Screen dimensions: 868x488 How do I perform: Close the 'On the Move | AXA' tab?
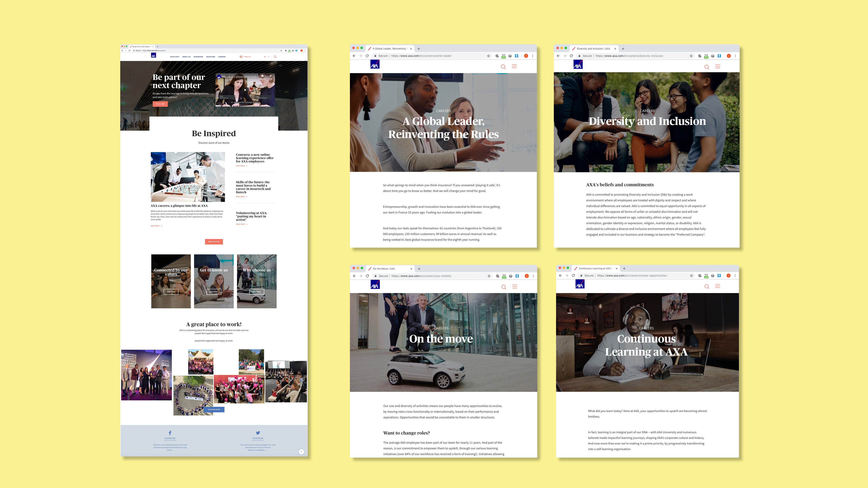tap(411, 269)
